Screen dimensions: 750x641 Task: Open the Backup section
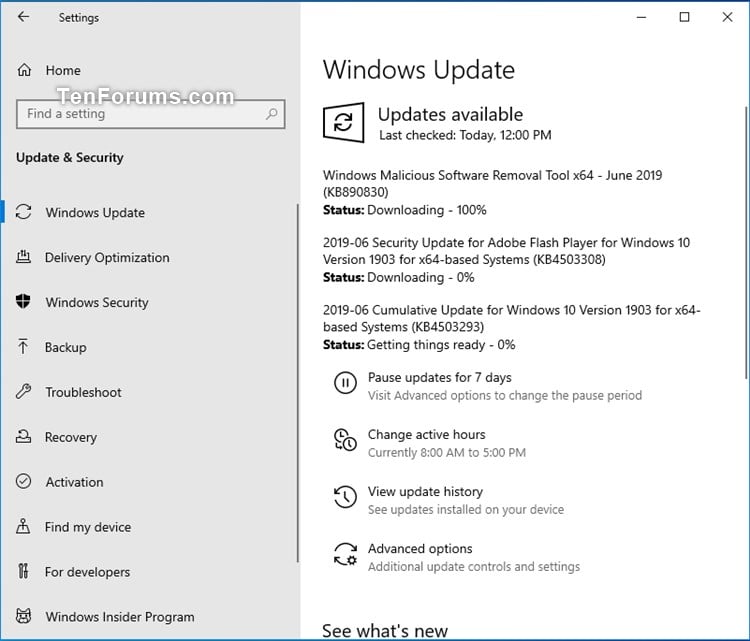pos(66,347)
